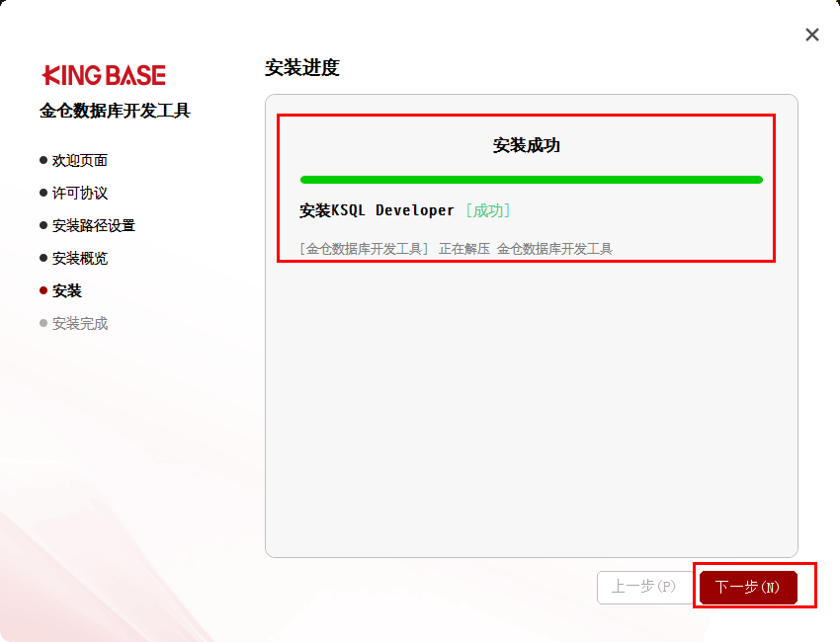Image resolution: width=840 pixels, height=642 pixels.
Task: Click the KINGBASE logo
Action: (104, 75)
